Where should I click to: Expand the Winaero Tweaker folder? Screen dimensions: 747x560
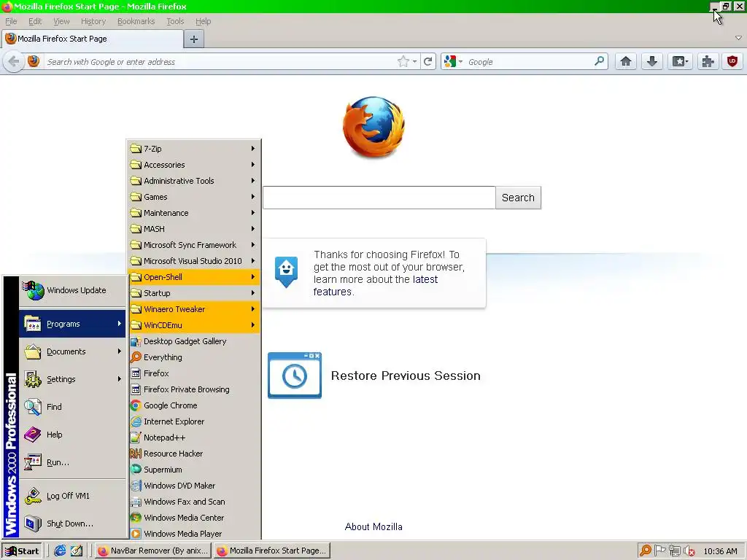click(x=194, y=309)
